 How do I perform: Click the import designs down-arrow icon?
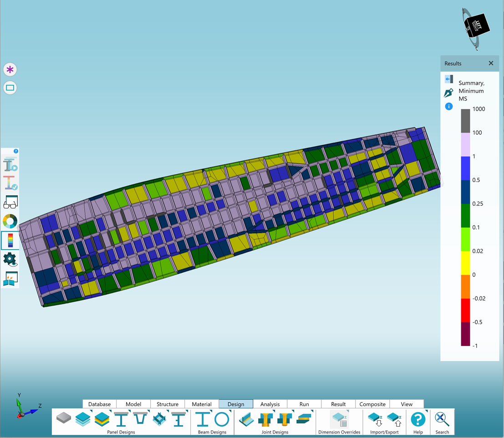(375, 419)
